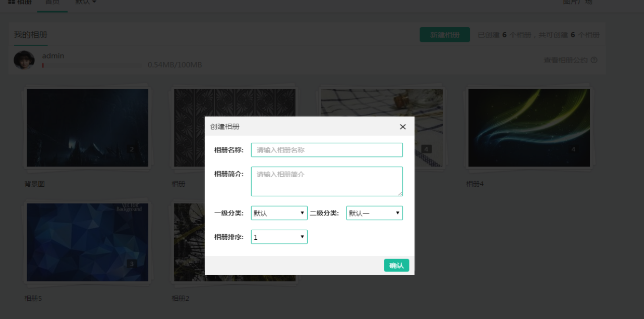Click the 相册名称 input field
Viewport: 644px width, 319px height.
(x=327, y=150)
